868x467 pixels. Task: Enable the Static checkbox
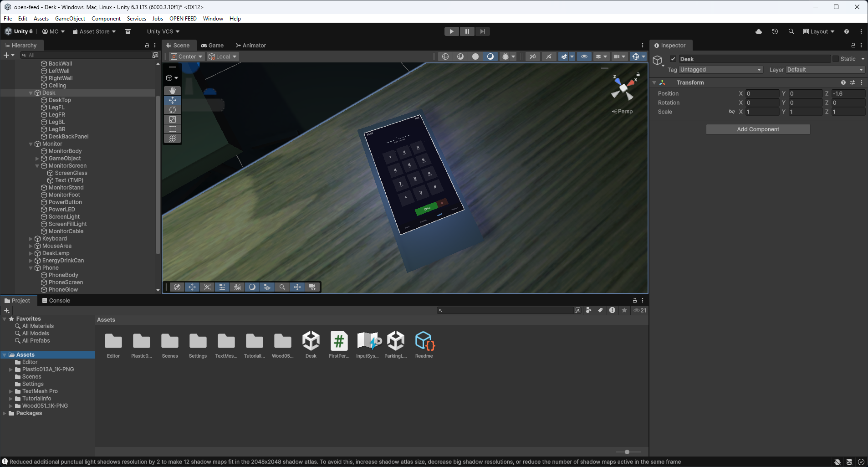pyautogui.click(x=836, y=59)
